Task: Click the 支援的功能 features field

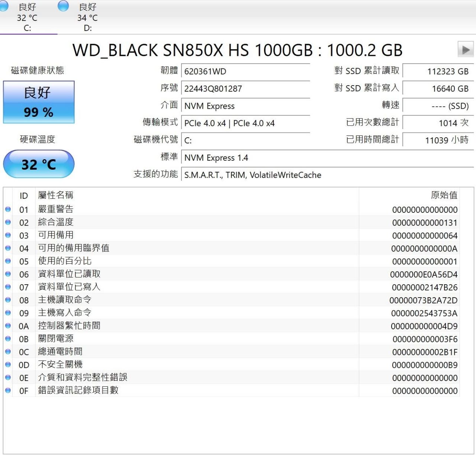Action: tap(327, 175)
